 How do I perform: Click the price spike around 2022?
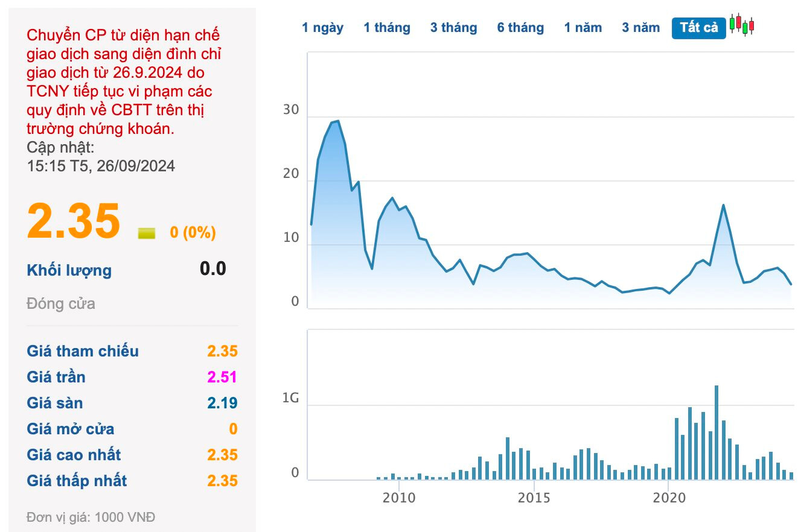pos(723,206)
